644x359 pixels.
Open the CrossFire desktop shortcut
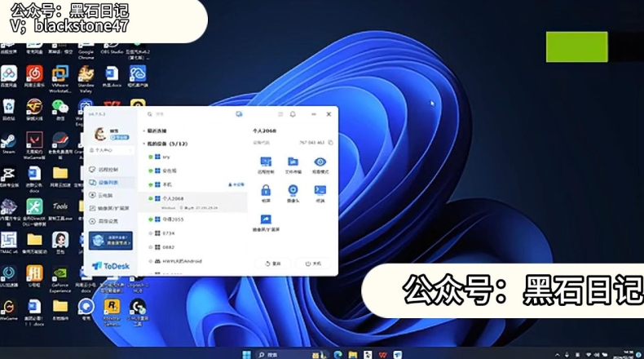point(34,110)
